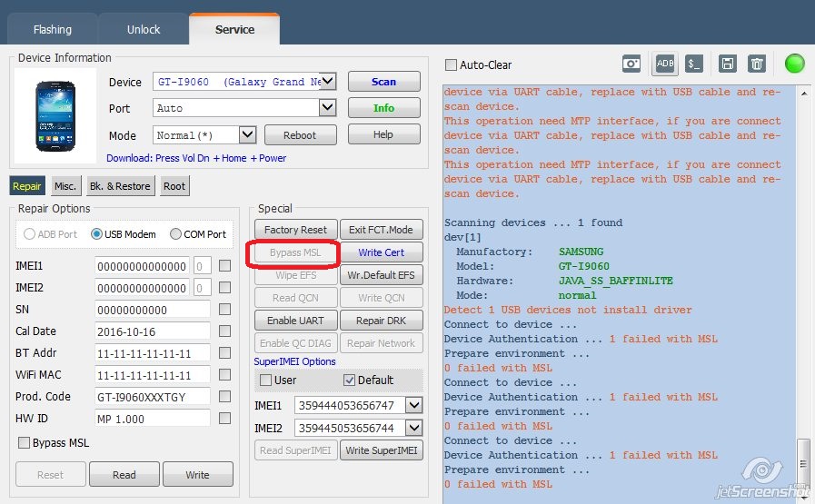The height and width of the screenshot is (504, 815).
Task: Click the Read QCN button
Action: 296,298
